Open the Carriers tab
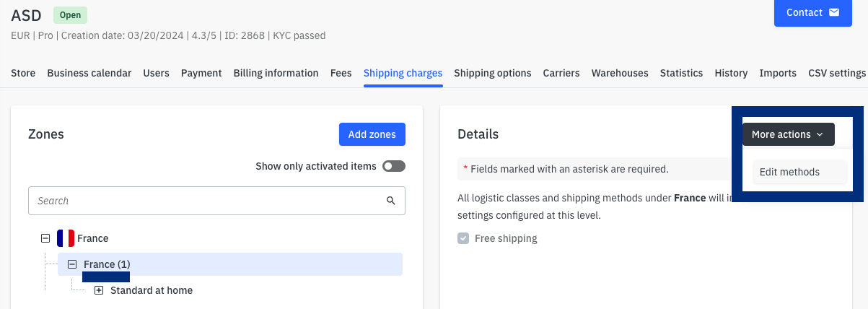The width and height of the screenshot is (868, 309). tap(561, 73)
